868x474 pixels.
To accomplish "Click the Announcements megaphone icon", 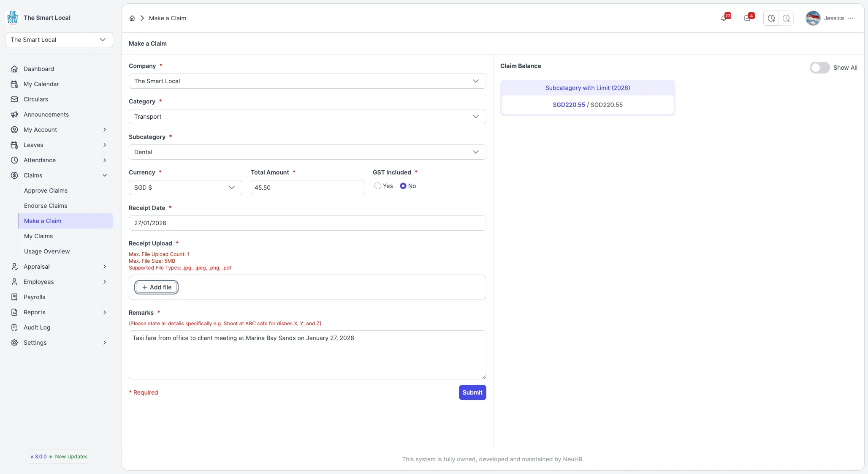I will pyautogui.click(x=14, y=114).
